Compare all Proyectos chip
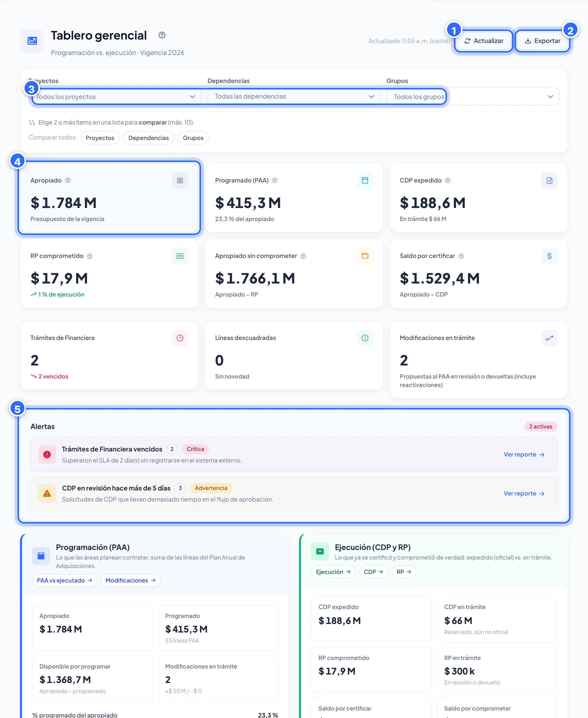The width and height of the screenshot is (588, 718). (100, 138)
